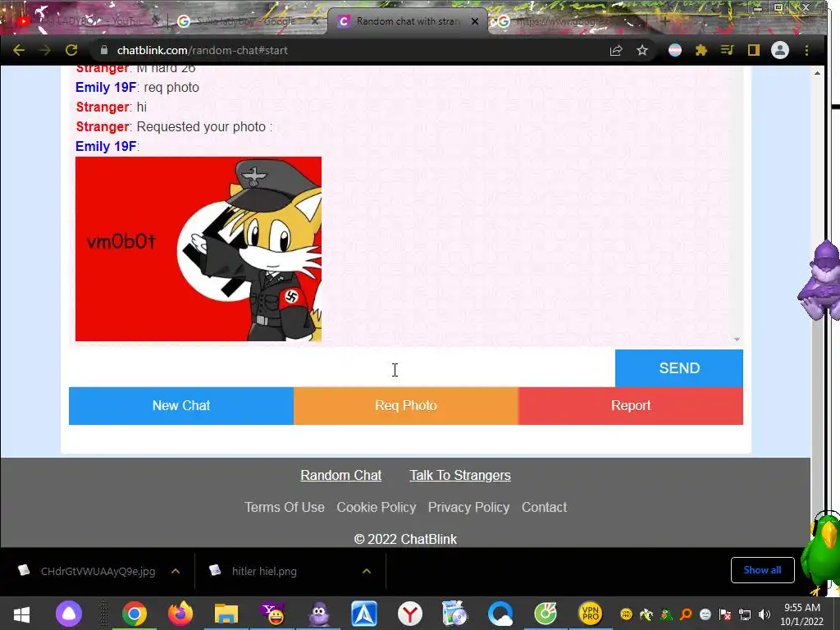Click the SEND button
The width and height of the screenshot is (840, 630).
pos(679,368)
